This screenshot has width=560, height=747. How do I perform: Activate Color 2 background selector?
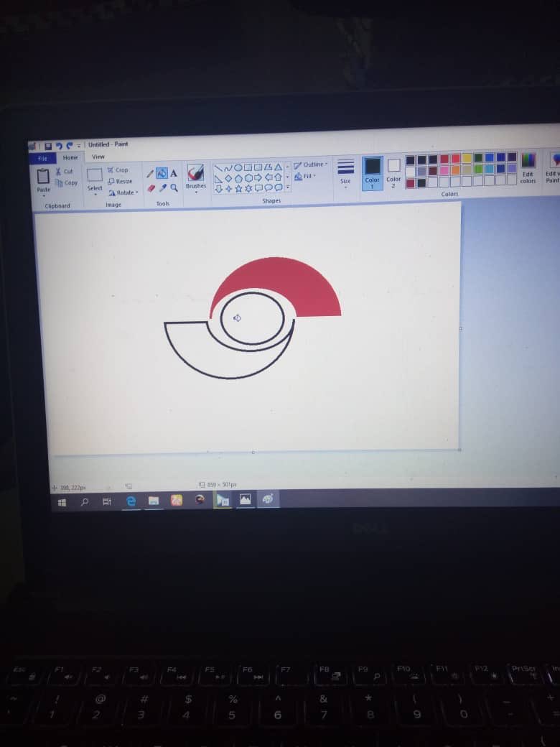pyautogui.click(x=393, y=174)
